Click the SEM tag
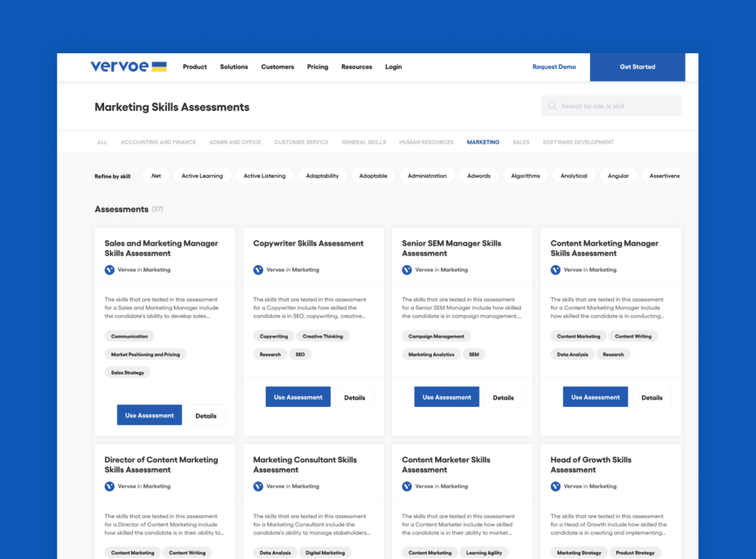 point(474,354)
